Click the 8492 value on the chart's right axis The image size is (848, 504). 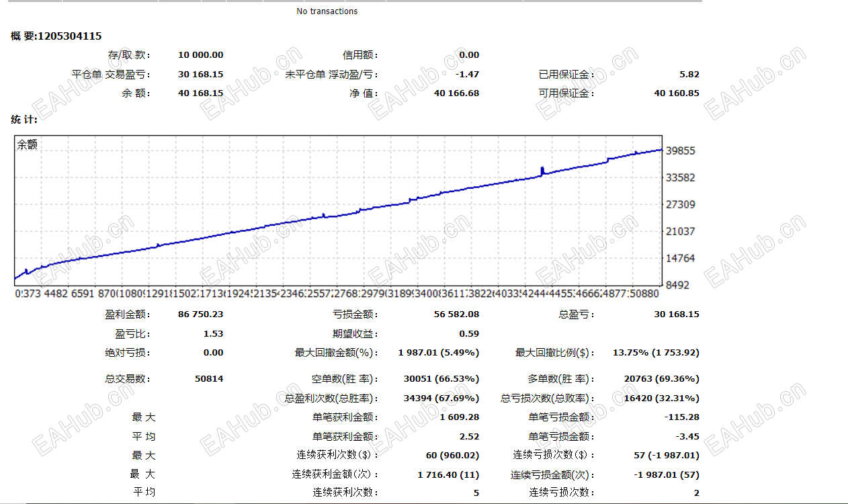click(x=679, y=284)
